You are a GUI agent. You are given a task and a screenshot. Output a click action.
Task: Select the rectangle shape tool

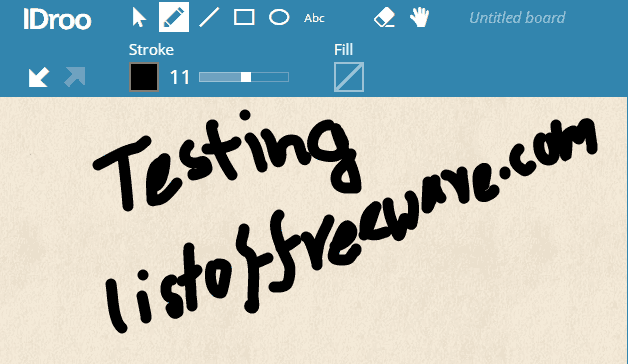click(244, 18)
